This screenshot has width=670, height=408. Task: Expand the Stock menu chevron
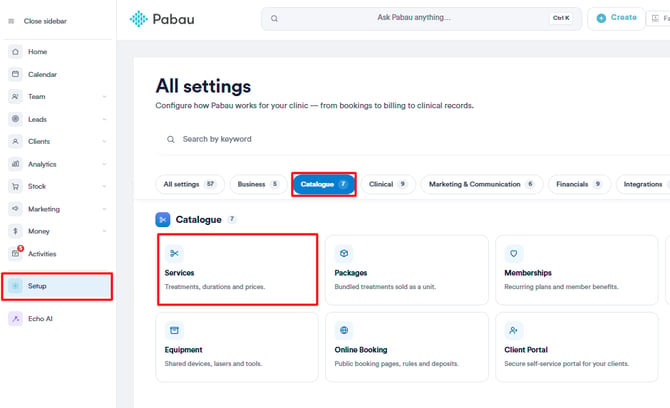click(x=104, y=187)
